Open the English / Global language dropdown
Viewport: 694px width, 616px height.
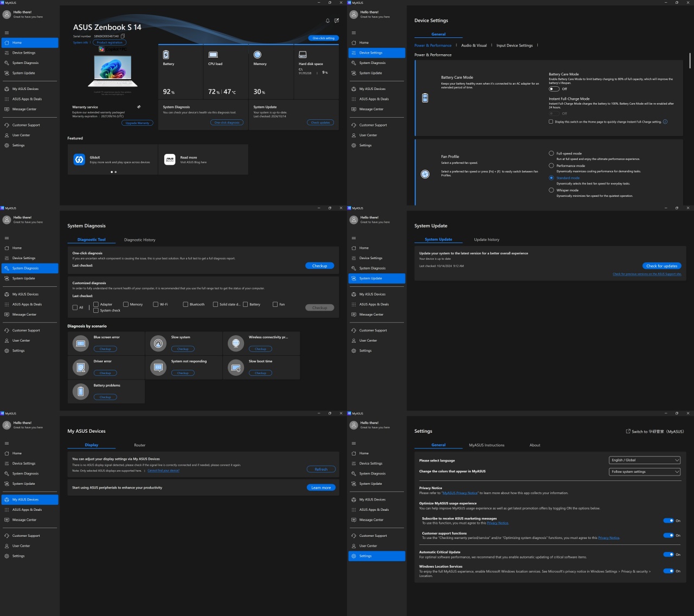click(x=645, y=460)
